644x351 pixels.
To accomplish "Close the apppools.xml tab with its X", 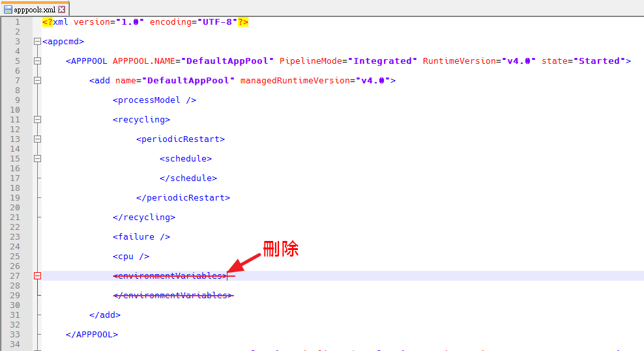I will (62, 10).
